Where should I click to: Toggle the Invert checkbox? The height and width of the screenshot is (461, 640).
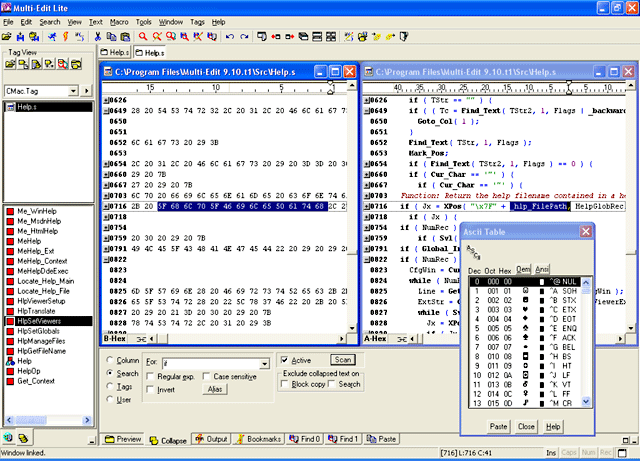[150, 390]
